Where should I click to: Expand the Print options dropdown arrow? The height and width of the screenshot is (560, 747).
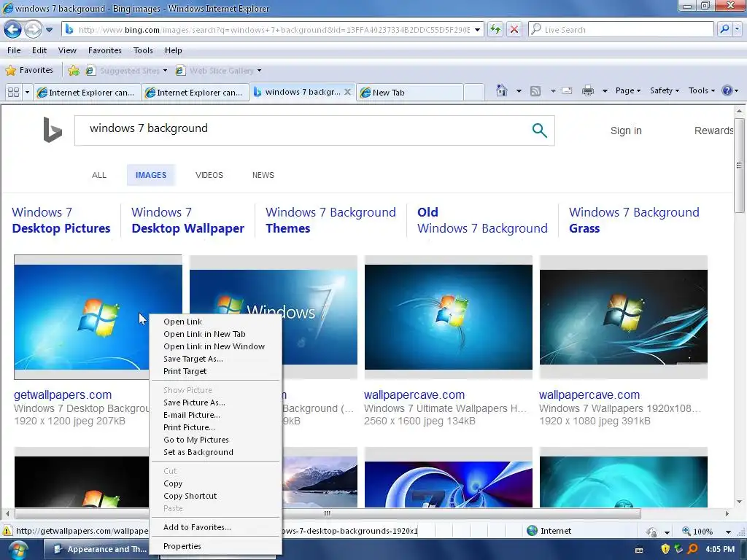click(605, 90)
